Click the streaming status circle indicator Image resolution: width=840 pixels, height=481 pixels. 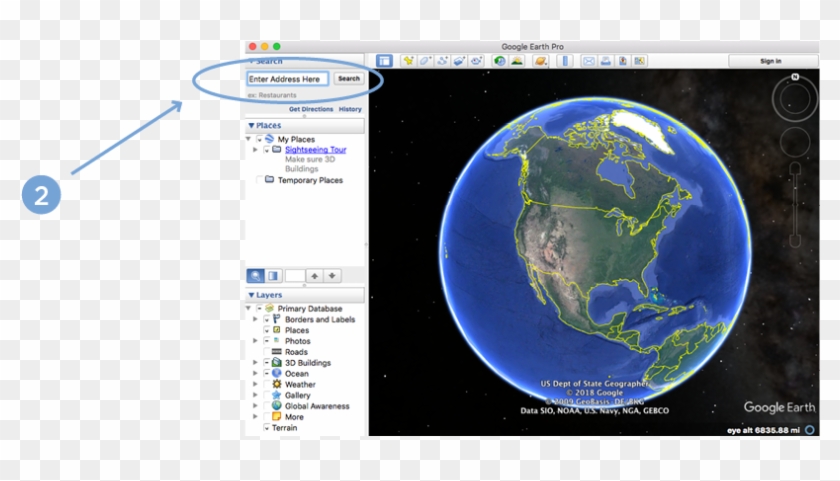[809, 430]
